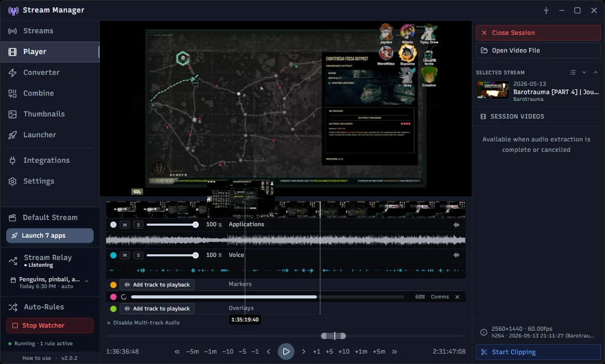
Task: Skip forward 10 seconds
Action: (x=344, y=352)
